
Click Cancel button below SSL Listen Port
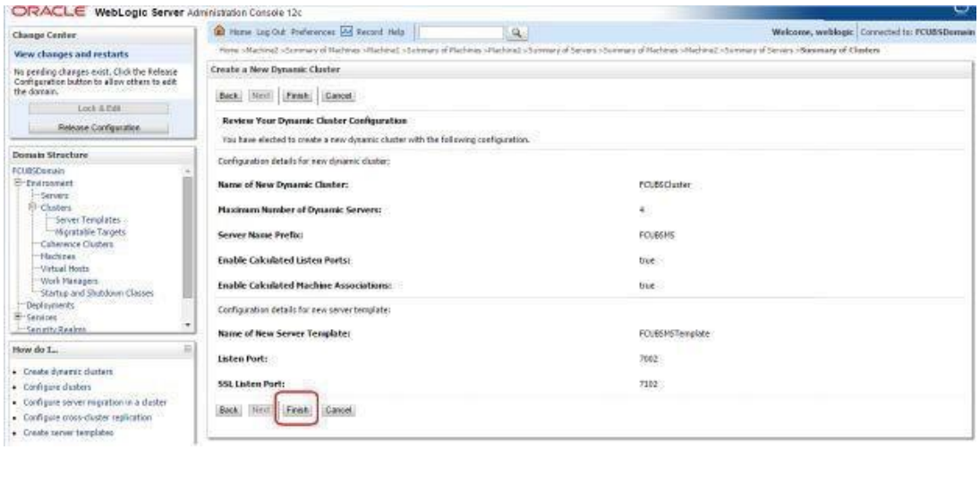coord(339,411)
